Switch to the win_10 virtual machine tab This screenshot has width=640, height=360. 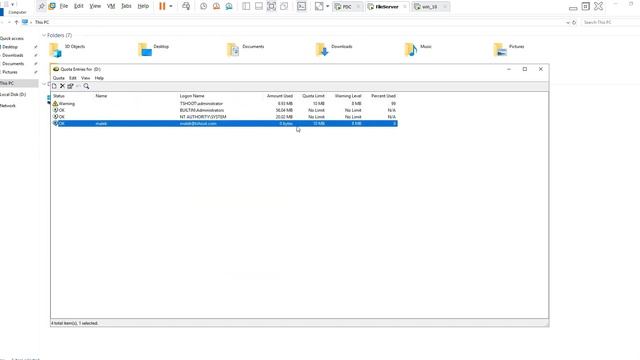431,7
